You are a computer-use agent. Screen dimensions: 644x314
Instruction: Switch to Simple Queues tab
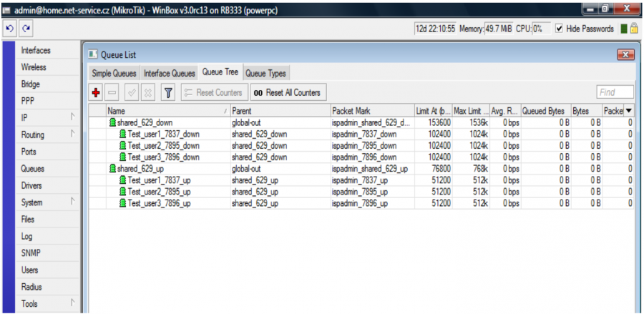coord(114,74)
